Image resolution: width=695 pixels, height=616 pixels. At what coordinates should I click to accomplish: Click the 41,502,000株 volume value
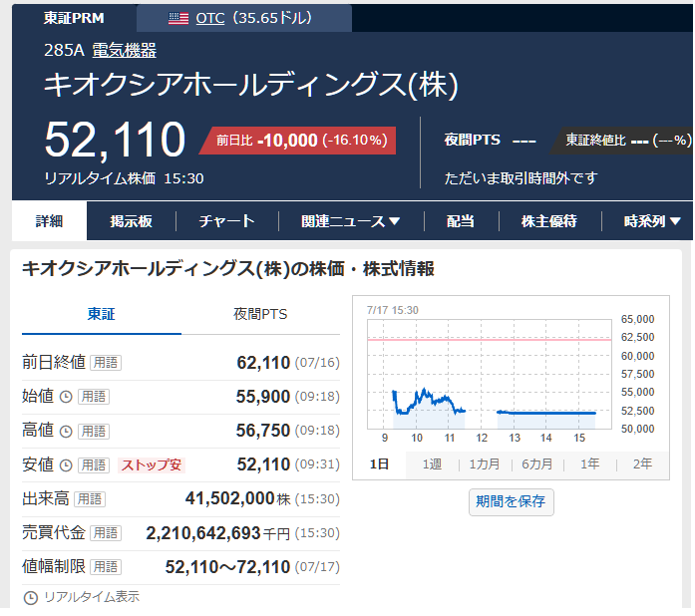(x=238, y=499)
